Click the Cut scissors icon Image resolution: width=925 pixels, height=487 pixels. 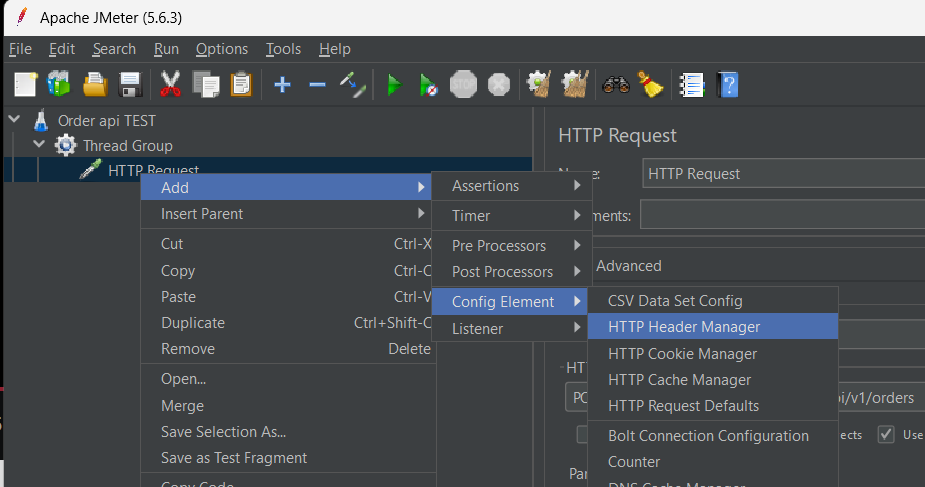point(170,84)
